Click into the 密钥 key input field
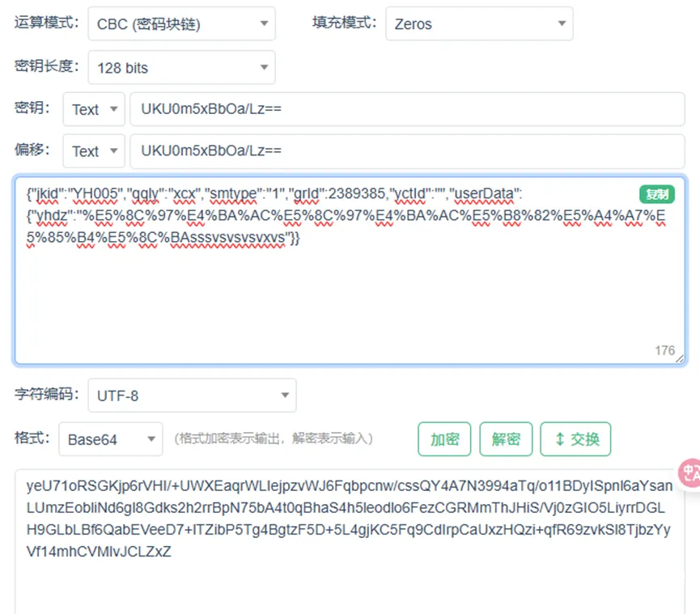This screenshot has width=700, height=614. coord(405,110)
